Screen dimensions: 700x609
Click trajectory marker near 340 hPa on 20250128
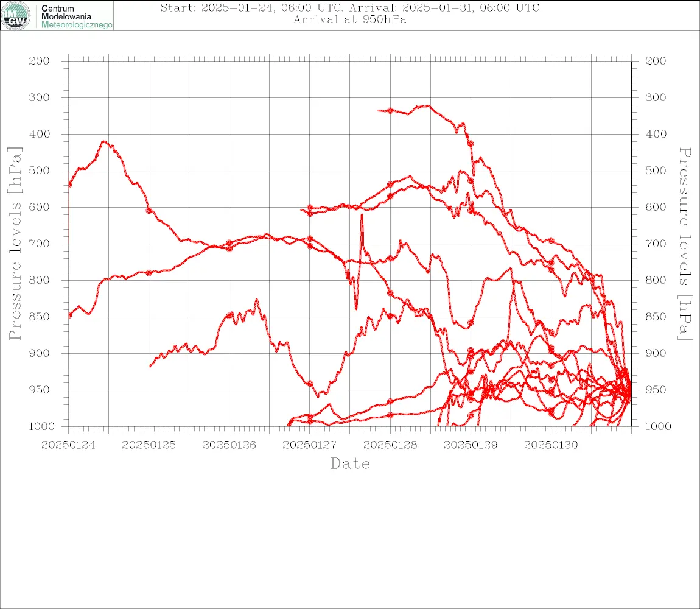390,111
